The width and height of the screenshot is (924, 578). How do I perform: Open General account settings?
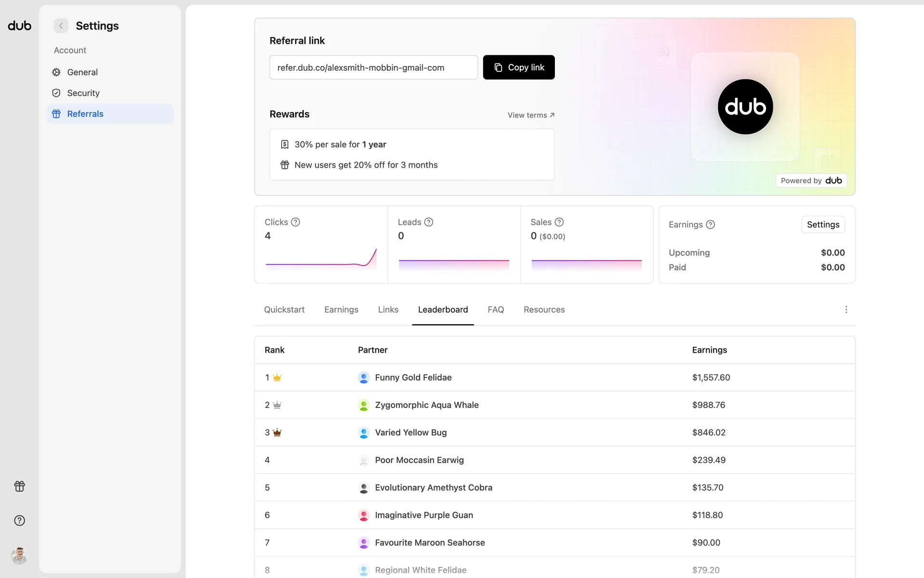pyautogui.click(x=82, y=72)
